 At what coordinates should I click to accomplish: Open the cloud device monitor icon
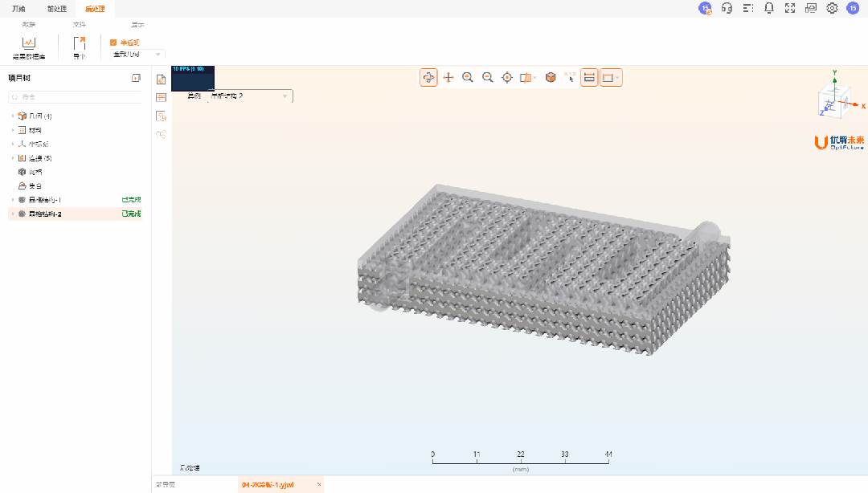pyautogui.click(x=811, y=8)
